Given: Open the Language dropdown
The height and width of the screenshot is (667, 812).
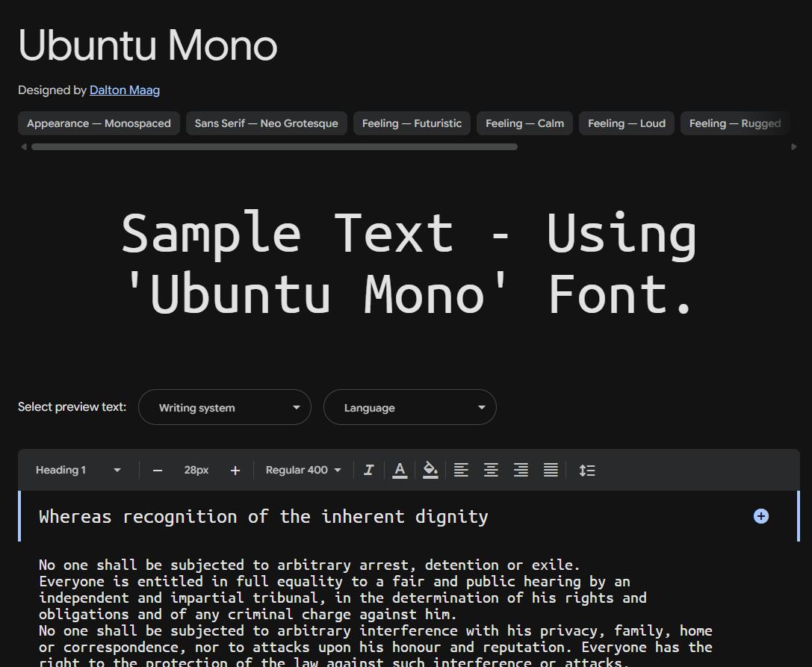Looking at the screenshot, I should coord(409,408).
